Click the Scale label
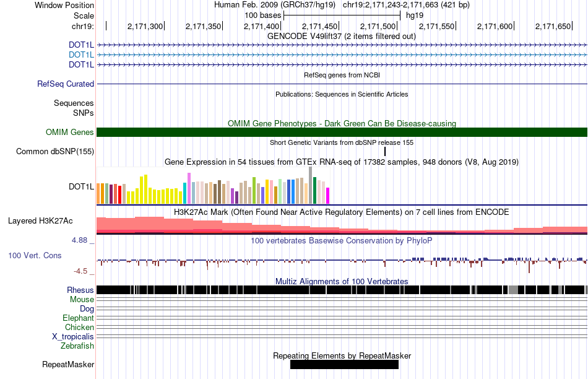Image resolution: width=588 pixels, height=379 pixels. click(x=84, y=15)
